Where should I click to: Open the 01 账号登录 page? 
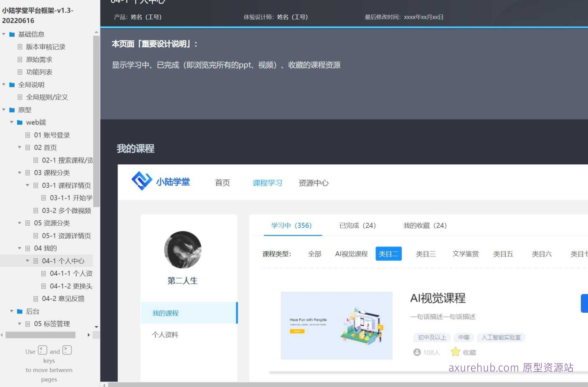(x=52, y=135)
